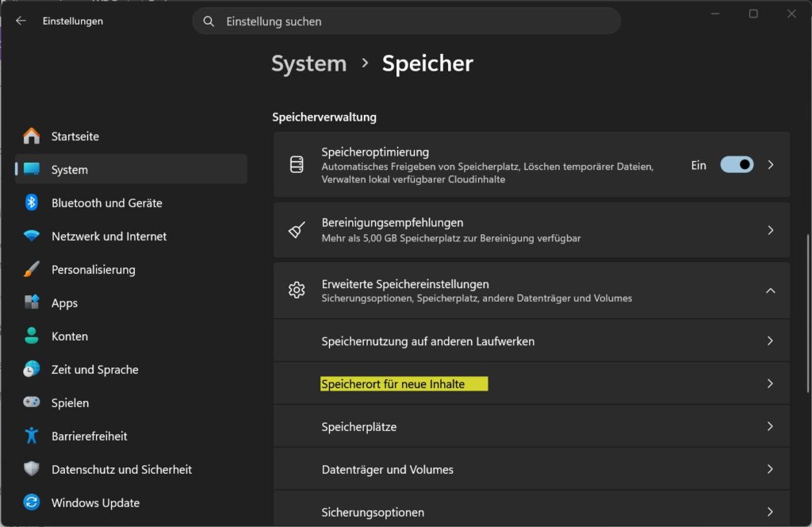Open Datenträger und Volumes
The height and width of the screenshot is (527, 812).
(532, 469)
